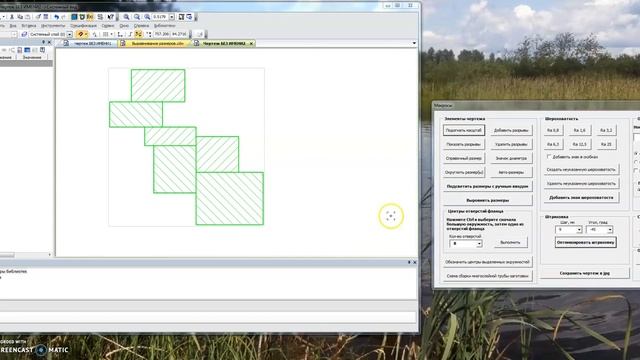Click the 'Сохранить чертеж в jpg' button
Image resolution: width=640 pixels, height=360 pixels.
[x=584, y=273]
